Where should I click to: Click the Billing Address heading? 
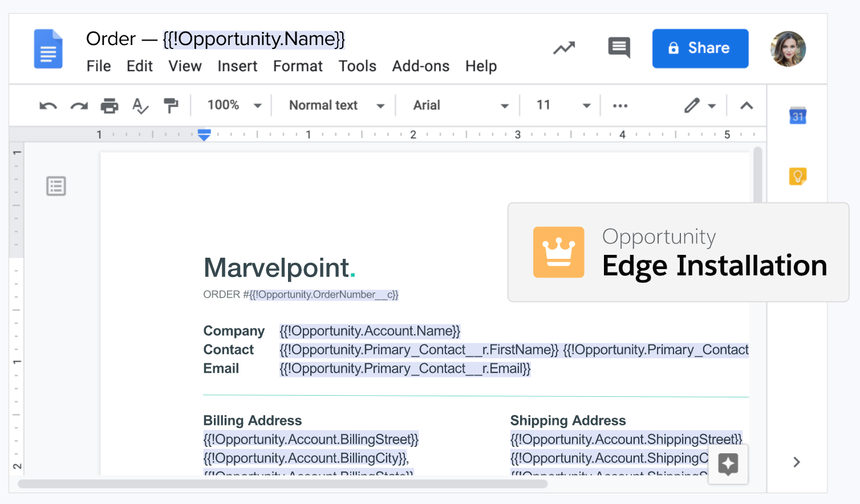point(253,421)
